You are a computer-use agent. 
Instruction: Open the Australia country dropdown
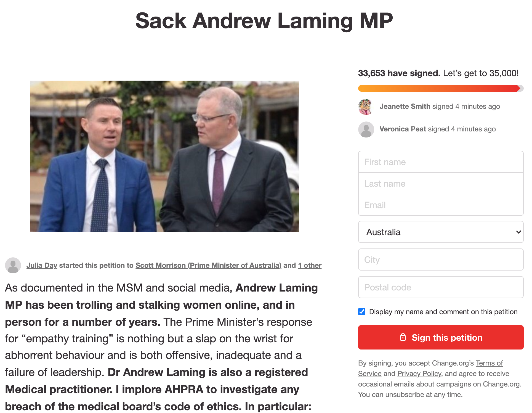tap(441, 232)
